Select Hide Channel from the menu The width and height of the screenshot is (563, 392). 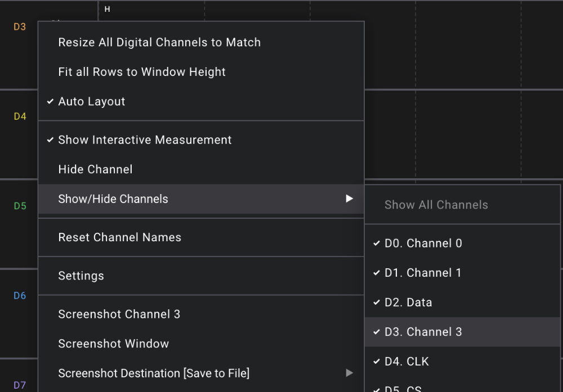[x=95, y=169]
